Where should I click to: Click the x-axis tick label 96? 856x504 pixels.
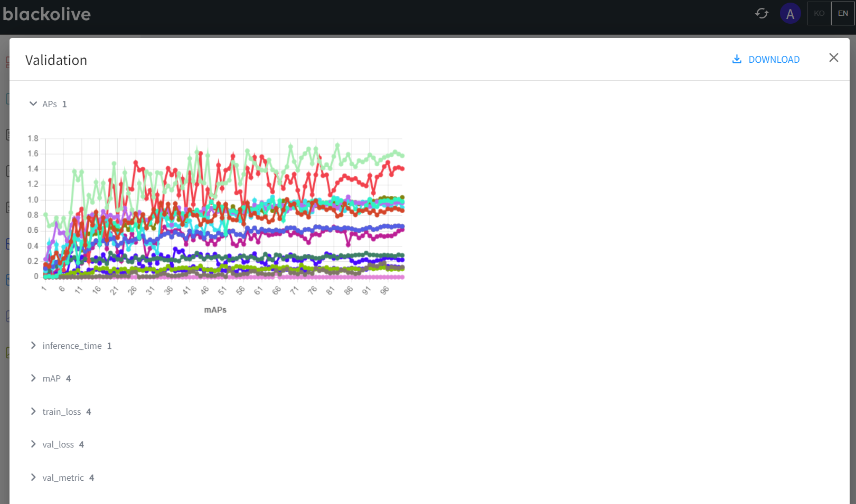tap(385, 291)
